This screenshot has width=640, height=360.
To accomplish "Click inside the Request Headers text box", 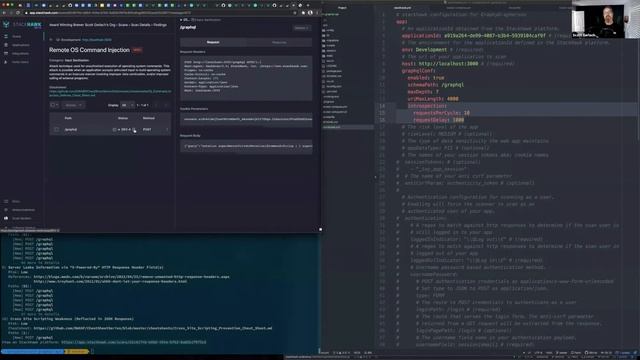I will tap(246, 78).
